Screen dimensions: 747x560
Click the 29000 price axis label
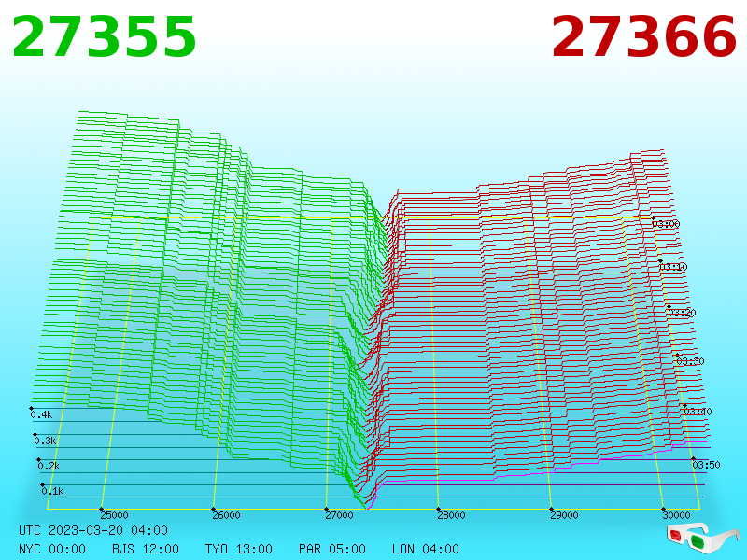tap(565, 515)
